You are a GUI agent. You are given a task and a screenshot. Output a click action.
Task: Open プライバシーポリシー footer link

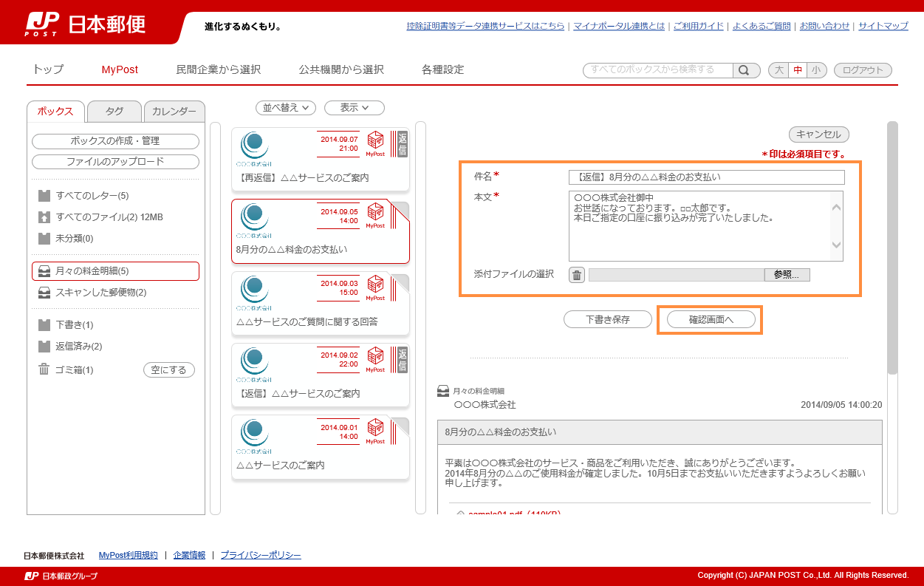pos(261,555)
